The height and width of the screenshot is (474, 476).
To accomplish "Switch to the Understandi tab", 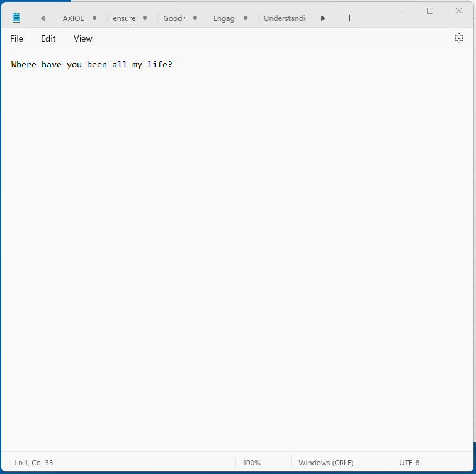I will click(285, 18).
